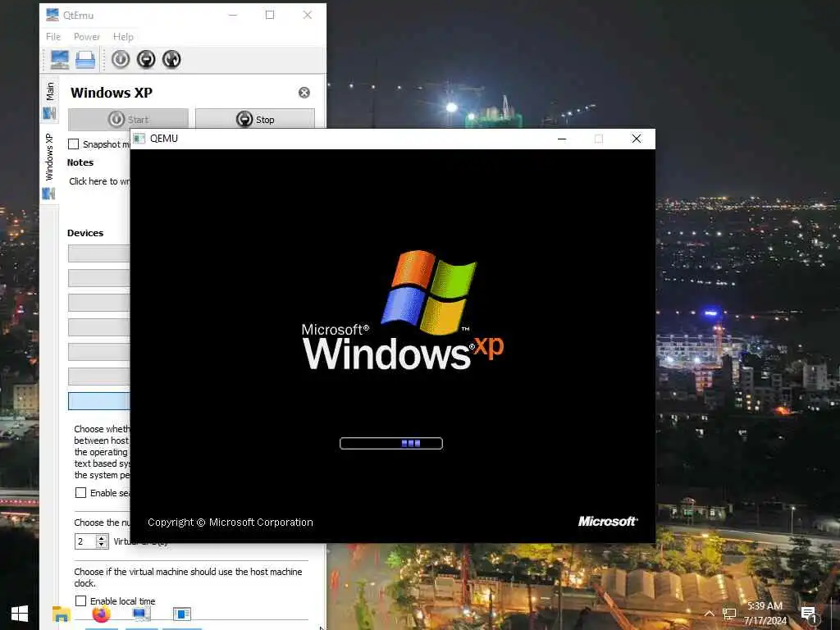Click the QtEmu computer taskbar icon
The image size is (840, 630).
click(x=141, y=614)
